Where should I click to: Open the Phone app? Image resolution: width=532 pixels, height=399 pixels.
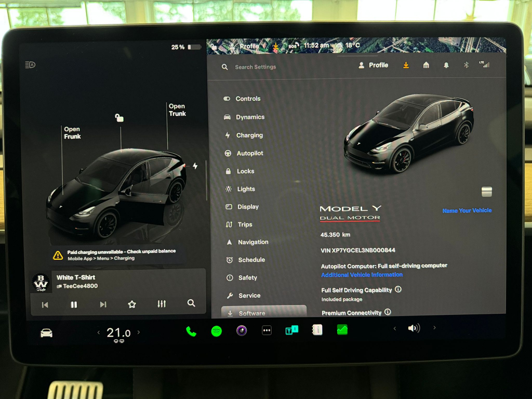[x=191, y=331]
